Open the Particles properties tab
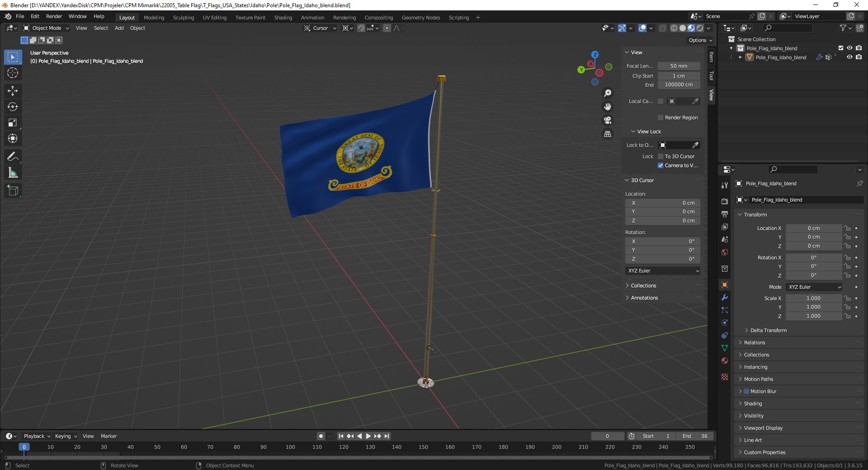 (x=725, y=310)
